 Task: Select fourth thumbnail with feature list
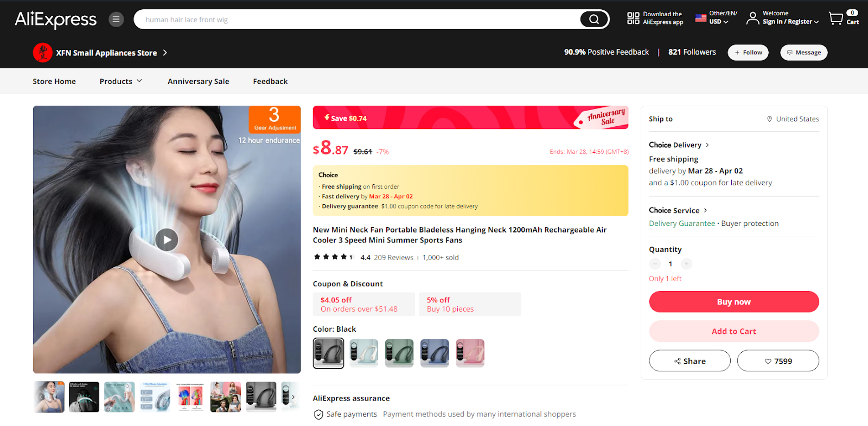155,397
